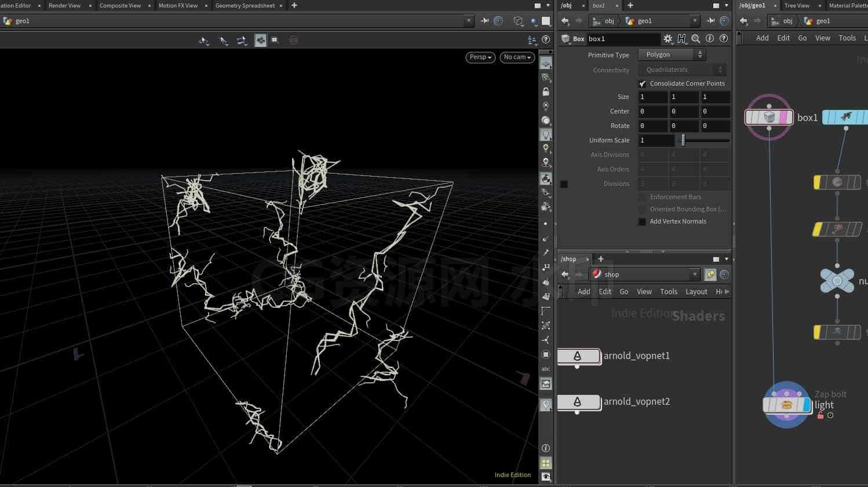Click the back arrow in the network editor pane
This screenshot has width=868, height=487.
pos(743,21)
